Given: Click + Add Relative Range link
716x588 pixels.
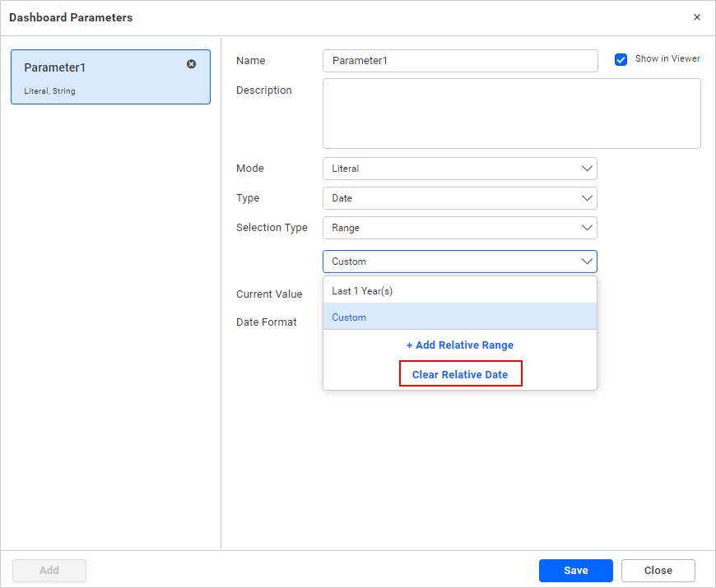Looking at the screenshot, I should 459,345.
